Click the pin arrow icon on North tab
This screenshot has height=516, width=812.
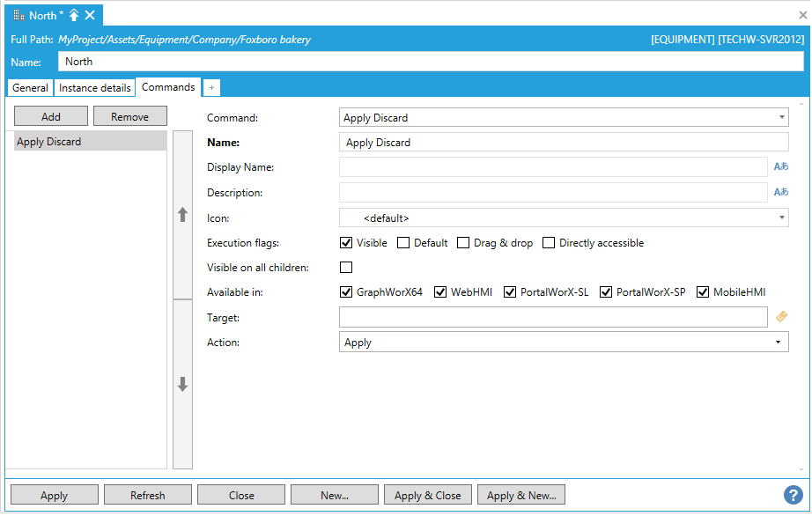pos(74,16)
